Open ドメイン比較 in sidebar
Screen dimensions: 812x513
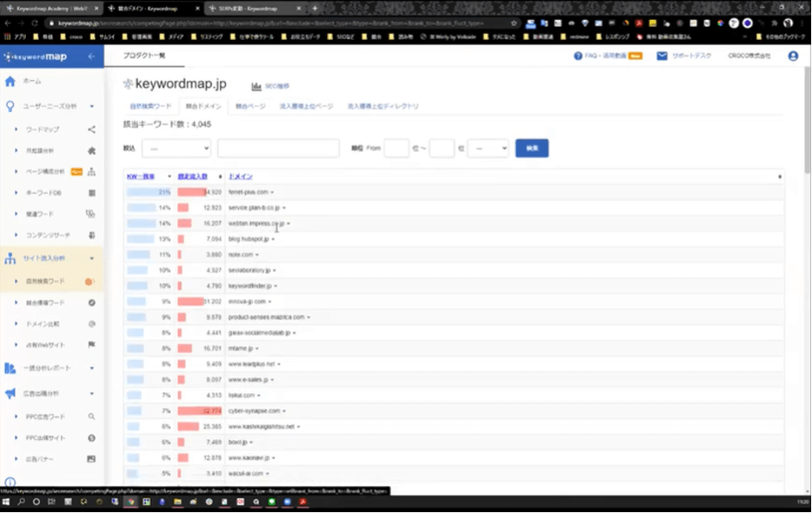42,324
